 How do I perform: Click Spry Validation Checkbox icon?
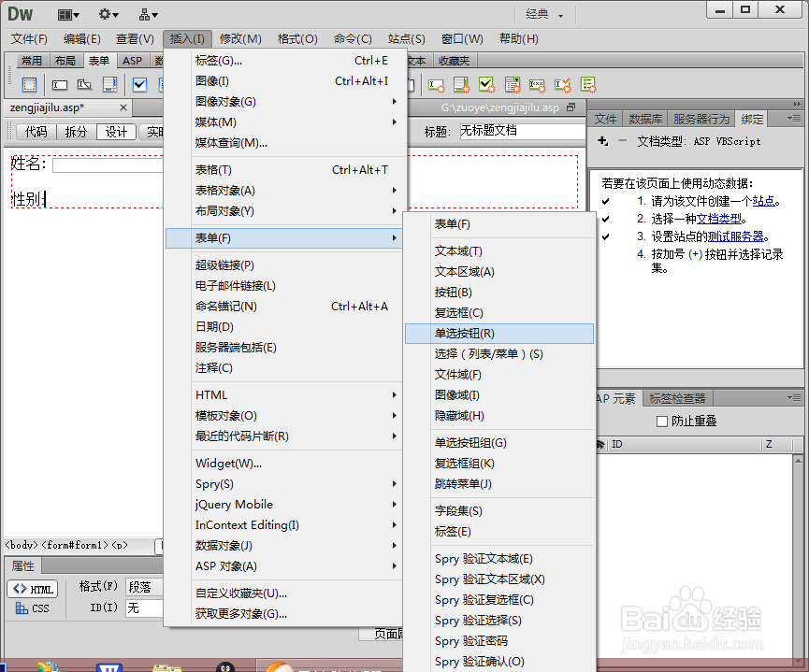point(487,84)
